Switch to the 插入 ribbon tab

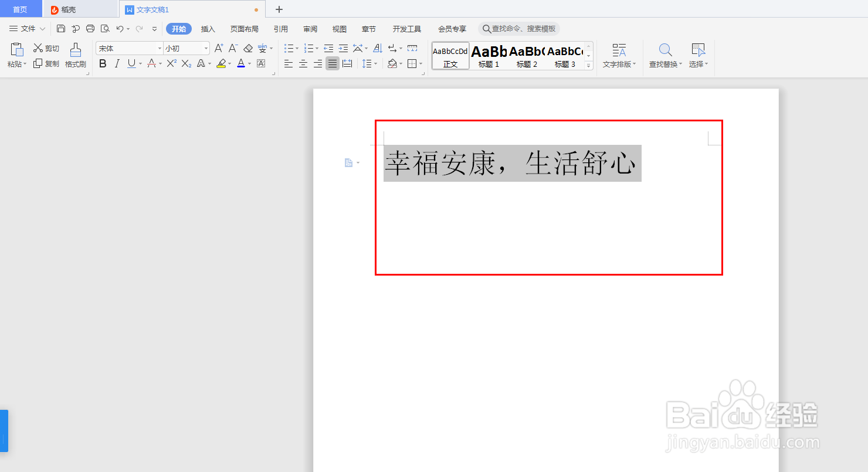[208, 28]
